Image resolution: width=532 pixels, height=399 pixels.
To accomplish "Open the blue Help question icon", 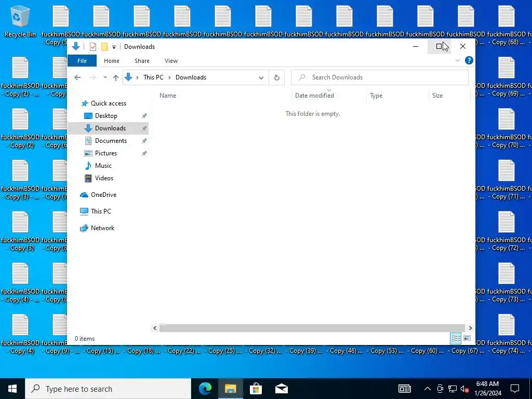I will click(469, 60).
